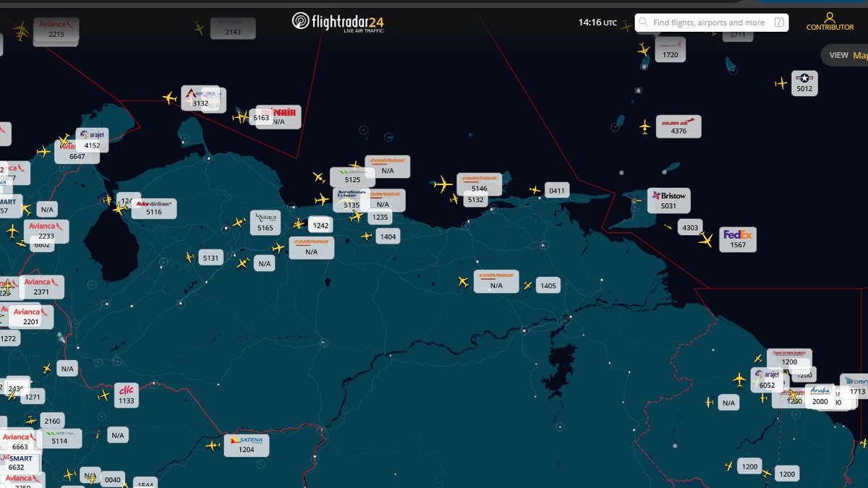The image size is (868, 488).
Task: Select the Conviasa 5146 aircraft icon
Action: coord(443,184)
